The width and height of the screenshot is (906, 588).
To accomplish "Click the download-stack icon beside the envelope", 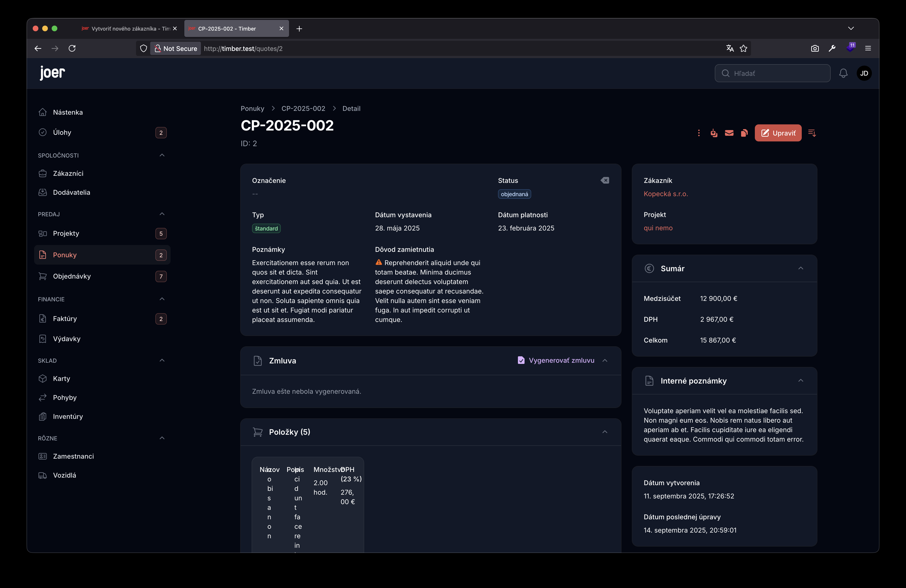I will click(714, 133).
